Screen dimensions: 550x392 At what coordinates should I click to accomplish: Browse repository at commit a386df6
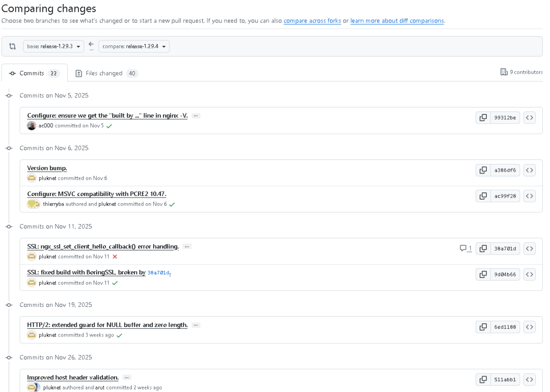point(529,171)
